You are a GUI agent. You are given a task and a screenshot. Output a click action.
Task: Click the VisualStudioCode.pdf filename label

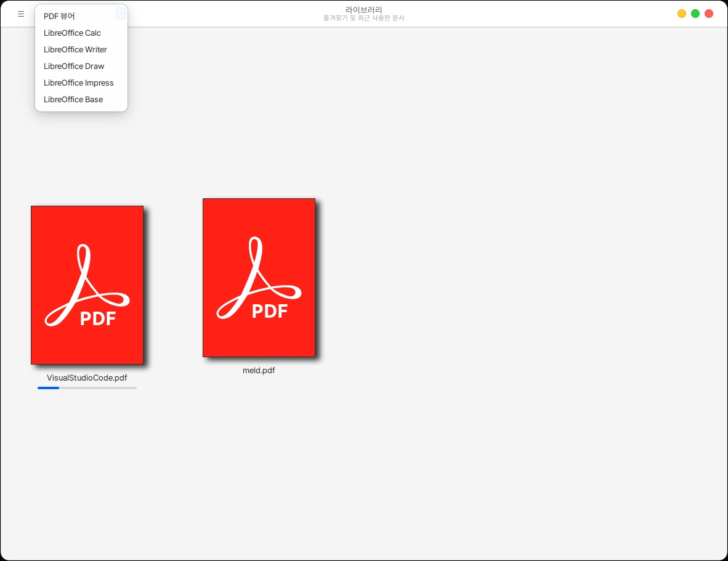[87, 377]
